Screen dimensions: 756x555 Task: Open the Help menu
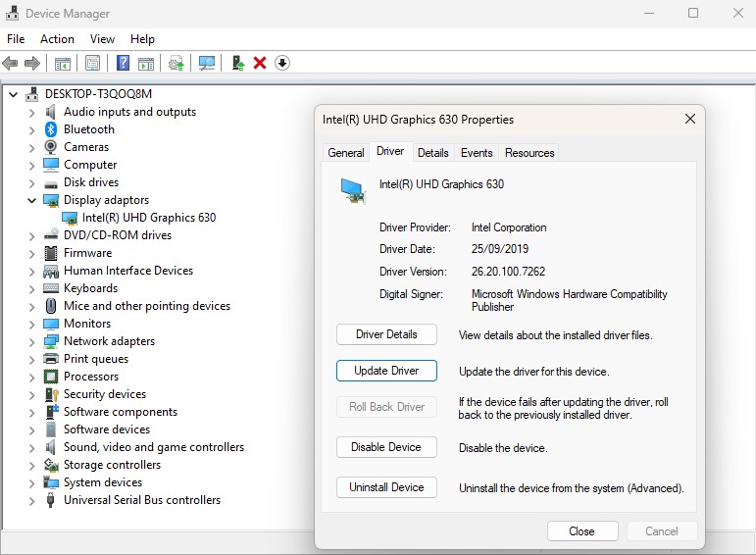[142, 39]
